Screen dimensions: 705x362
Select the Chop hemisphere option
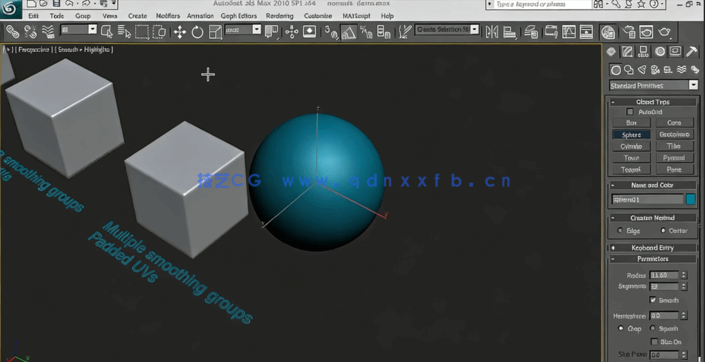pyautogui.click(x=621, y=329)
